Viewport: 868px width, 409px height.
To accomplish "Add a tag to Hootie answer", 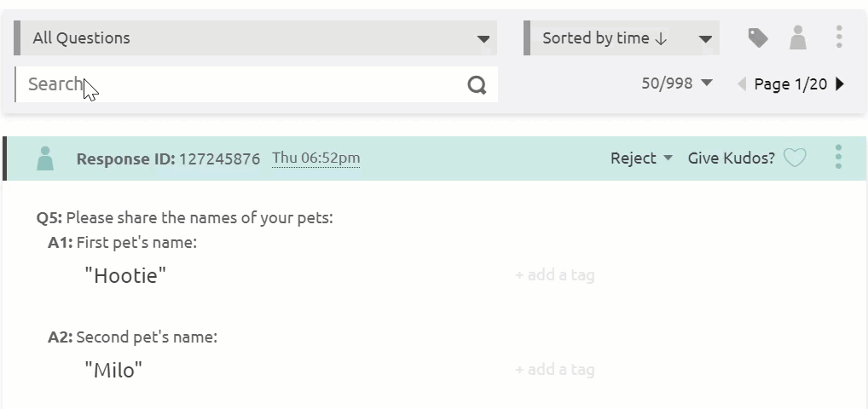I will 555,275.
